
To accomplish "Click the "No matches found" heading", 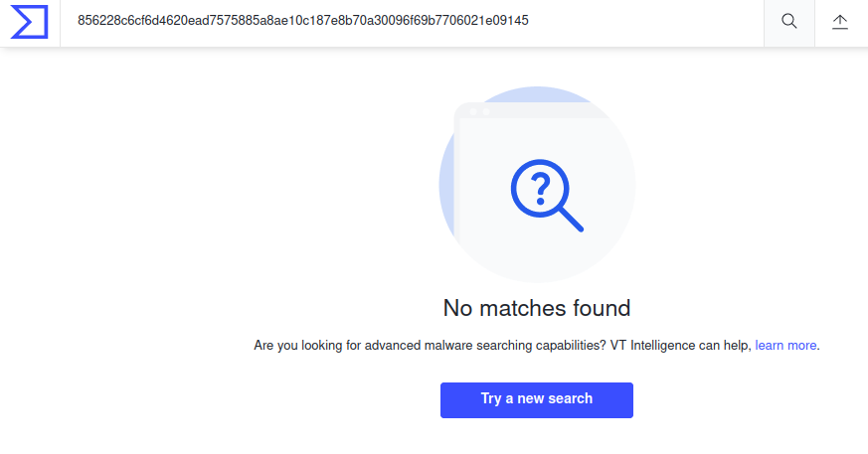I will (537, 308).
